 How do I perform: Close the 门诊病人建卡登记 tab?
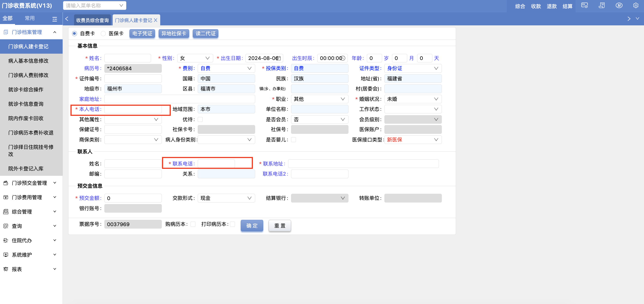tap(156, 20)
